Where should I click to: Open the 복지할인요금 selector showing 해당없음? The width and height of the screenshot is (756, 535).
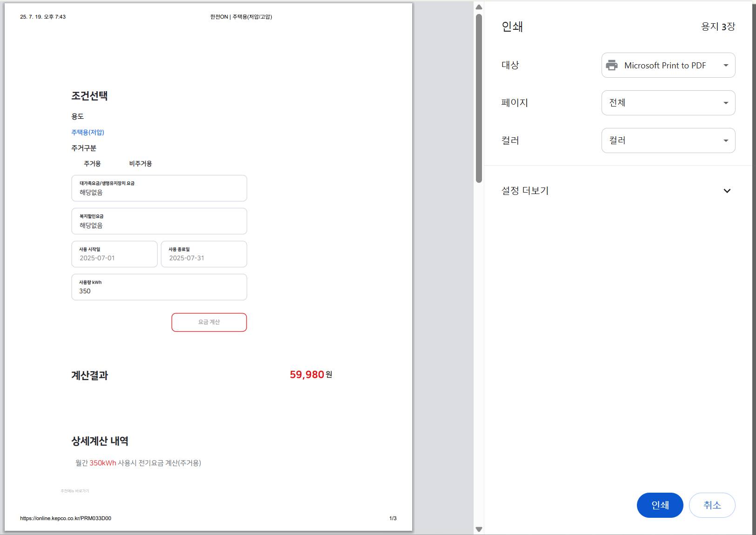(x=159, y=221)
